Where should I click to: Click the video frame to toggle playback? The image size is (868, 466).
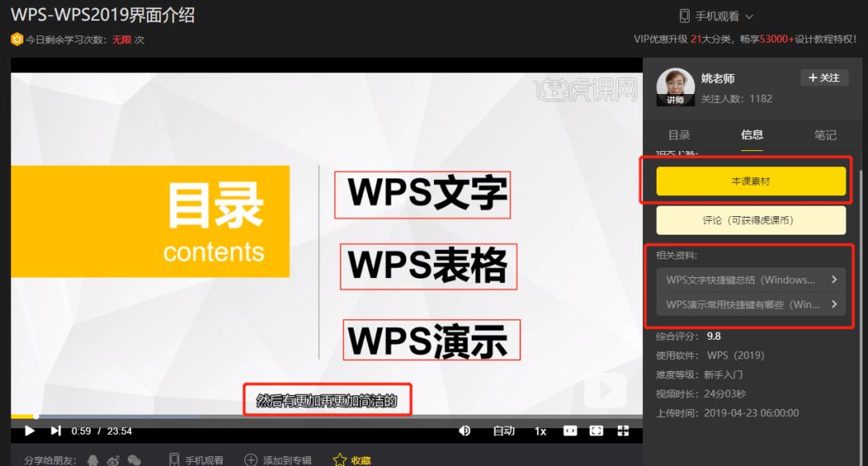pyautogui.click(x=326, y=243)
